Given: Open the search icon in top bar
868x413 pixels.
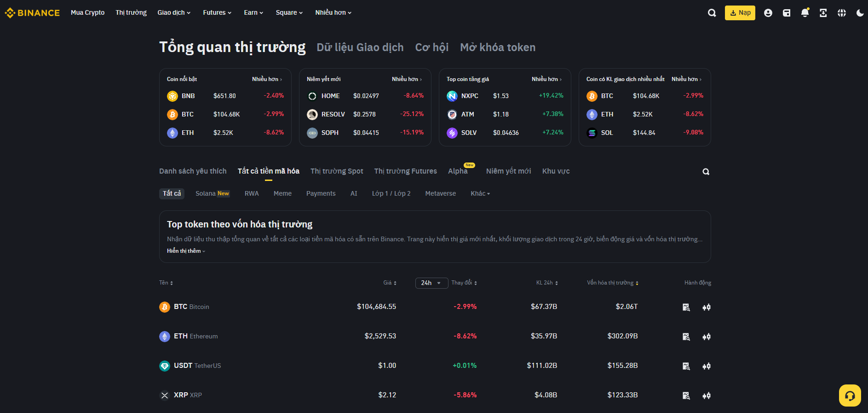Looking at the screenshot, I should tap(712, 13).
